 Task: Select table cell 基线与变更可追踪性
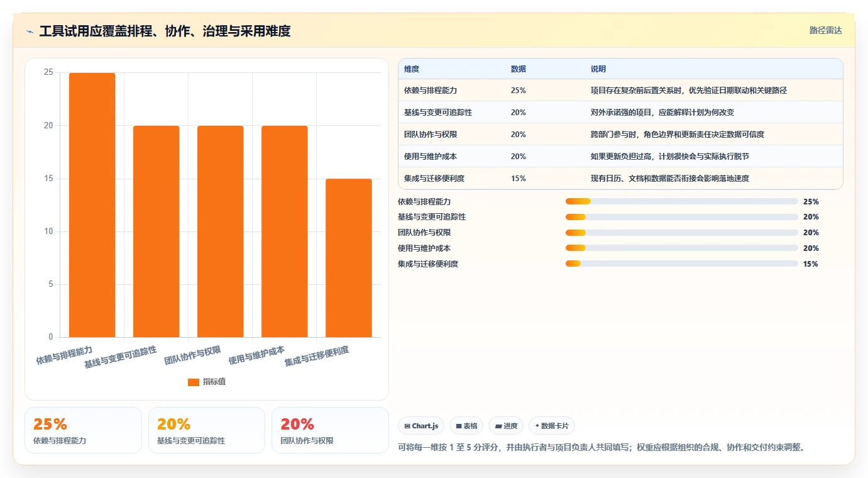tap(438, 113)
